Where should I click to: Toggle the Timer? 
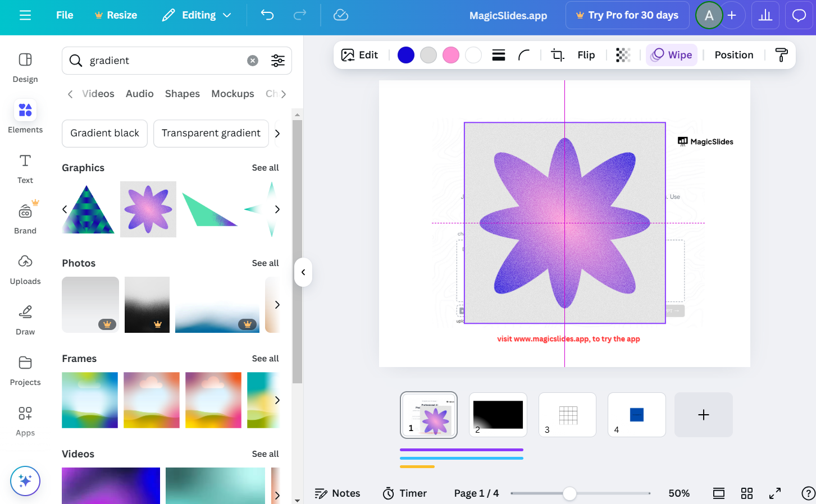pos(405,493)
